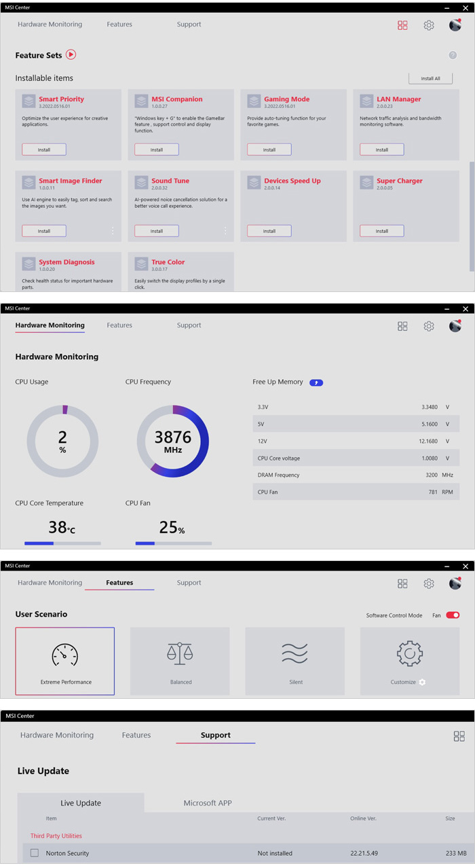475x868 pixels.
Task: Select the Balanced scales scenario
Action: coord(180,661)
